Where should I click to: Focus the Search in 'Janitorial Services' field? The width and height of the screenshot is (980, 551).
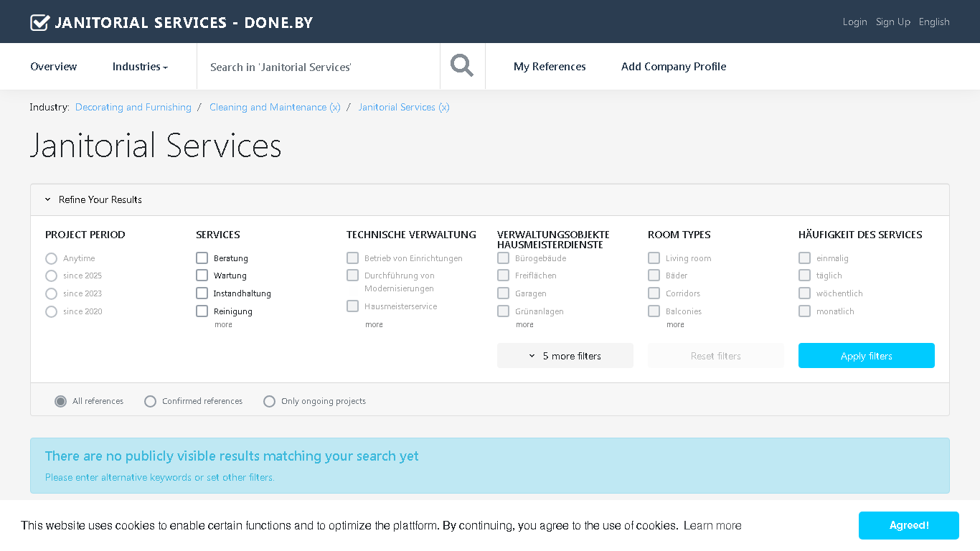319,67
